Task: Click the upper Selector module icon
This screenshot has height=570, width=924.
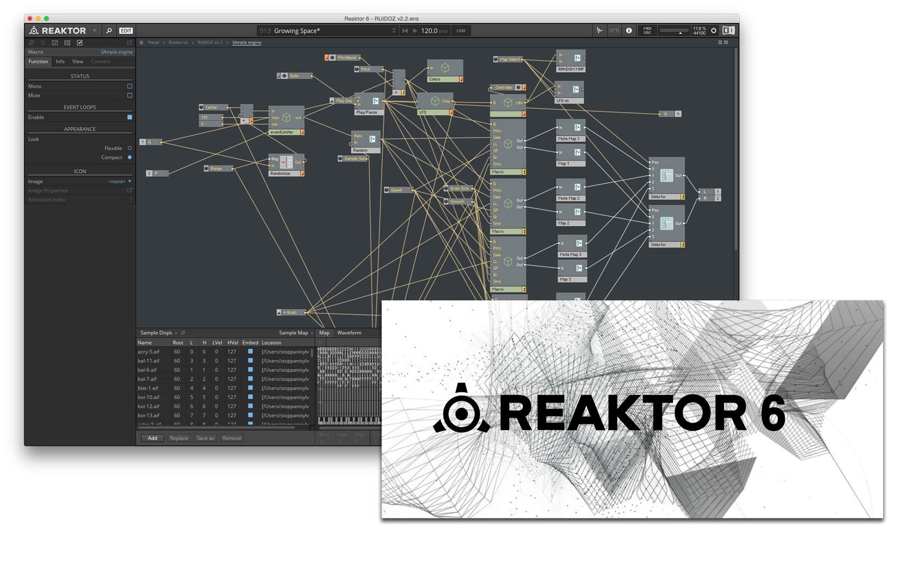Action: coord(666,176)
